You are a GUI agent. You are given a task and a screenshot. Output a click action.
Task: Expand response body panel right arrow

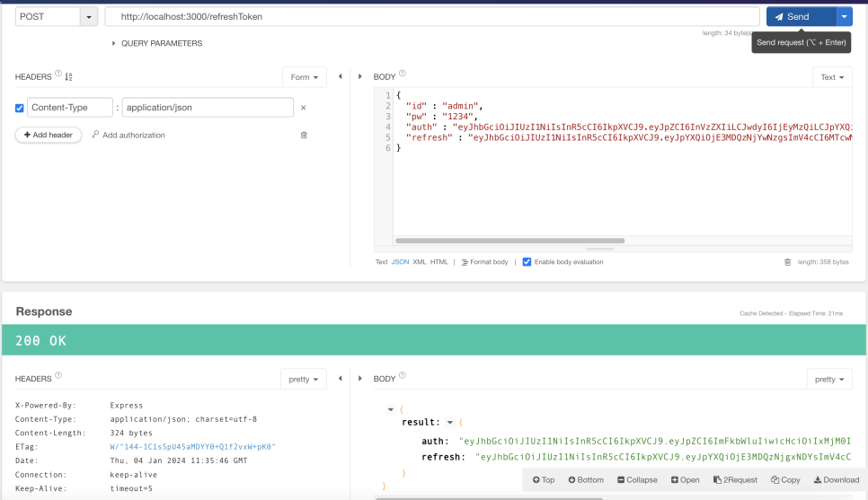coord(359,379)
